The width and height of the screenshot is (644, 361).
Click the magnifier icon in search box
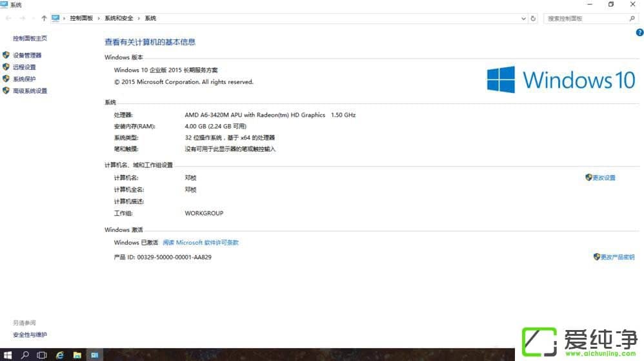click(x=632, y=19)
